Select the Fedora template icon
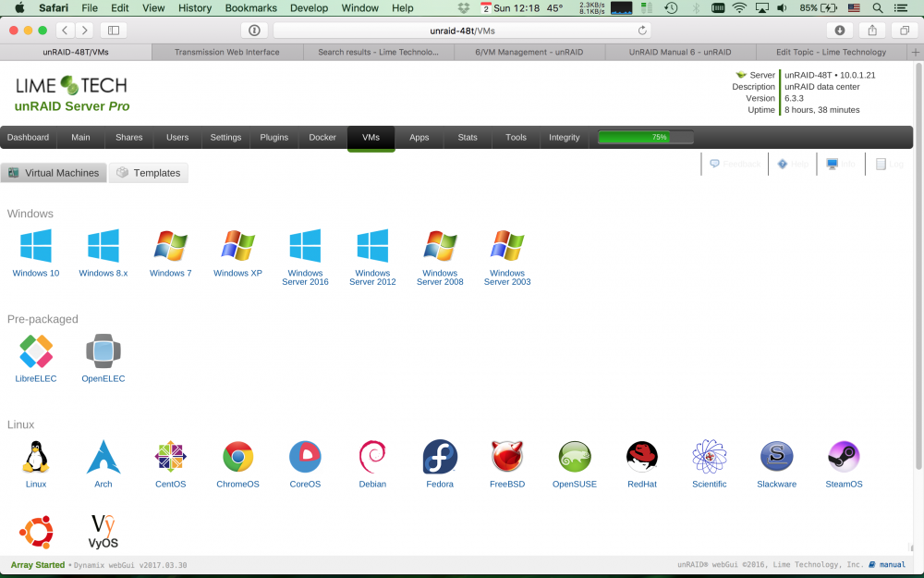Image resolution: width=924 pixels, height=578 pixels. pyautogui.click(x=440, y=457)
